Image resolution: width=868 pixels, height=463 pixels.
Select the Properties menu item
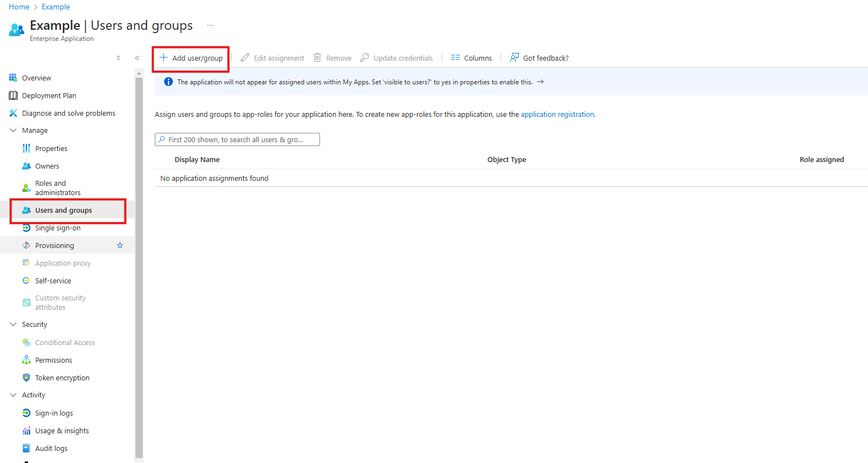pos(51,148)
